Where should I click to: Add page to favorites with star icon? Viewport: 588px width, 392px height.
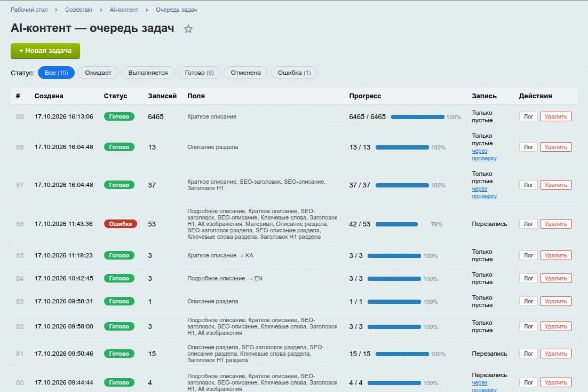coord(188,29)
